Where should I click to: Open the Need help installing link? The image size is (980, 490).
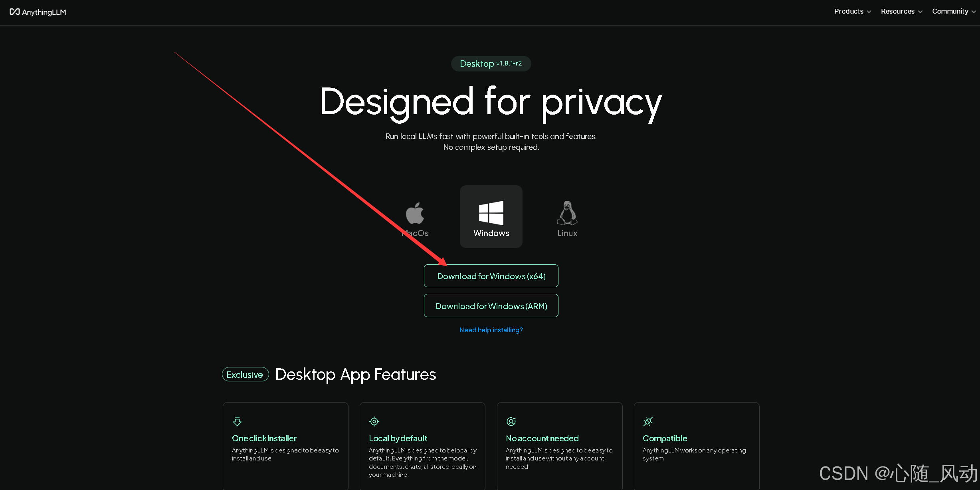pyautogui.click(x=491, y=330)
